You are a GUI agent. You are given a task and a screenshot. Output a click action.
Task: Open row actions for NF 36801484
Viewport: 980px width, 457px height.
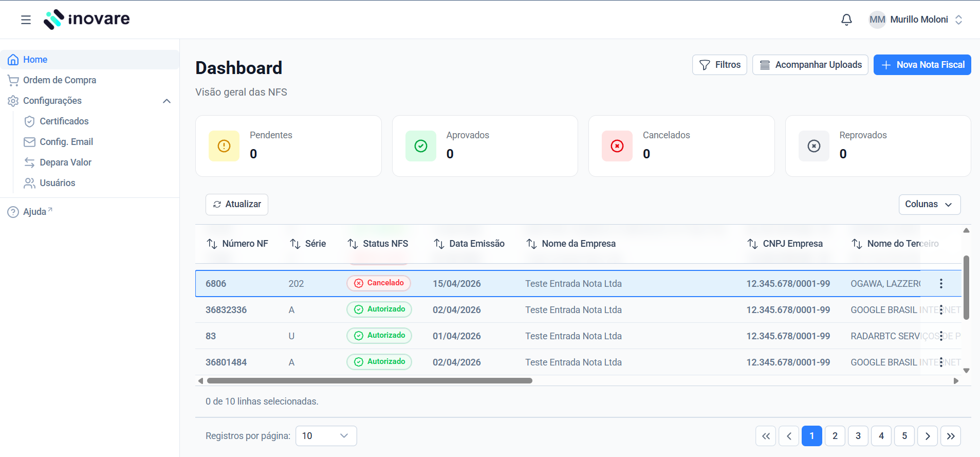pos(941,362)
